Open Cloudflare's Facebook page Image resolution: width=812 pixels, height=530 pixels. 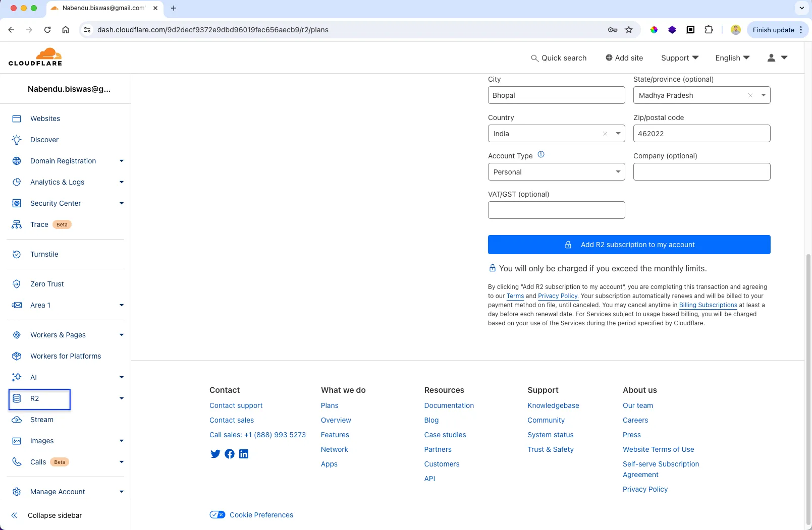[230, 454]
